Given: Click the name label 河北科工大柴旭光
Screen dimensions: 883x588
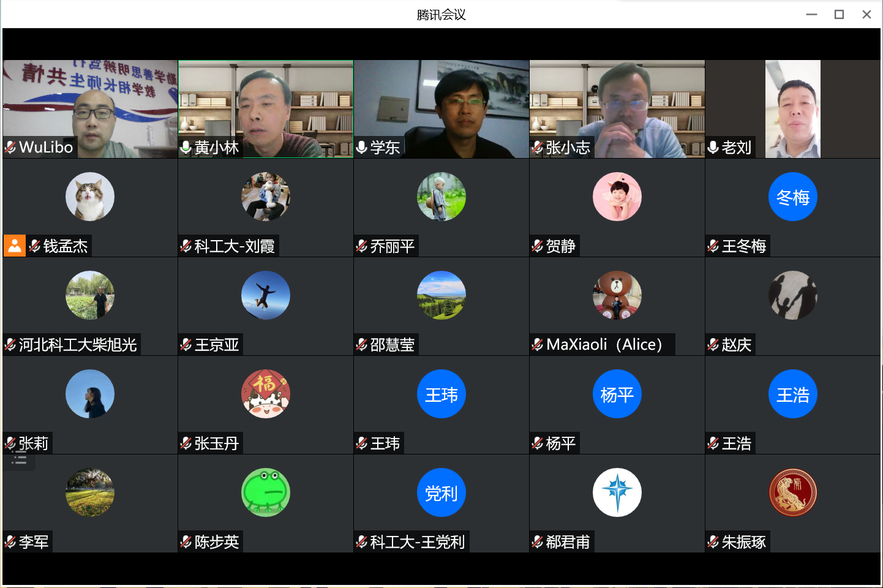Looking at the screenshot, I should click(78, 345).
